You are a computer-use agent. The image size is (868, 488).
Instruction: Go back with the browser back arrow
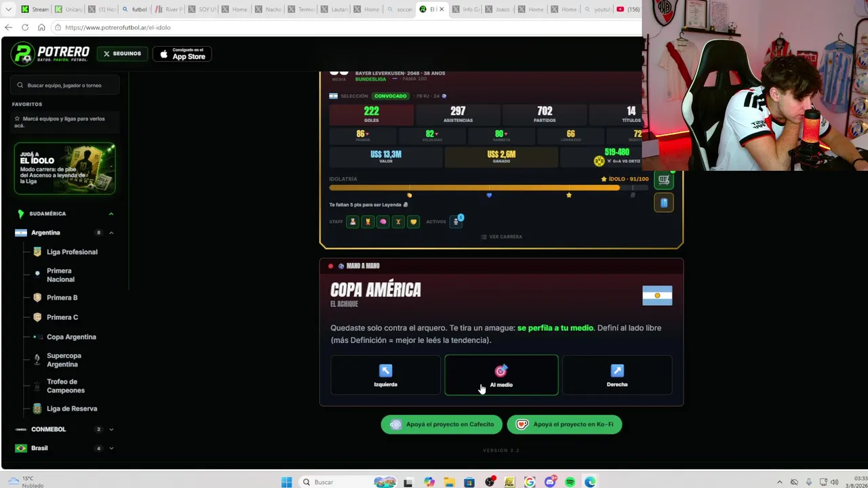(x=8, y=27)
